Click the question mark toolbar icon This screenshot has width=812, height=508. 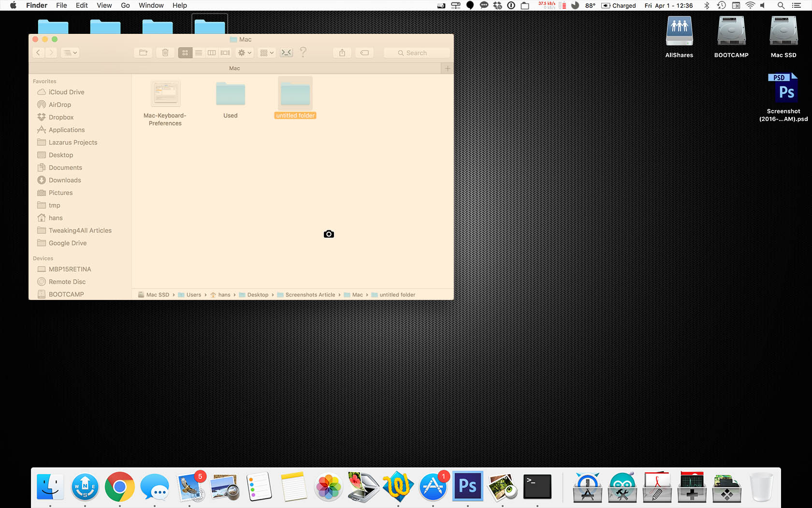tap(303, 52)
